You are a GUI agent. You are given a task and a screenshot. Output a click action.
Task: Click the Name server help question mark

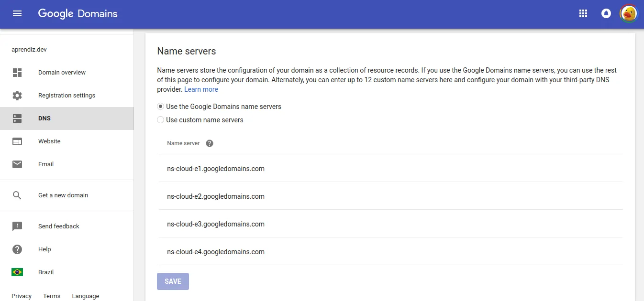[x=209, y=143]
